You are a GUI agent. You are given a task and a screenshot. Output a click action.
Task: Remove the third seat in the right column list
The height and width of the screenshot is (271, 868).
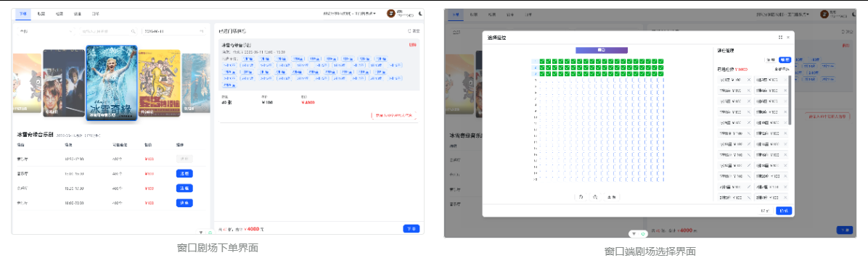click(x=785, y=101)
